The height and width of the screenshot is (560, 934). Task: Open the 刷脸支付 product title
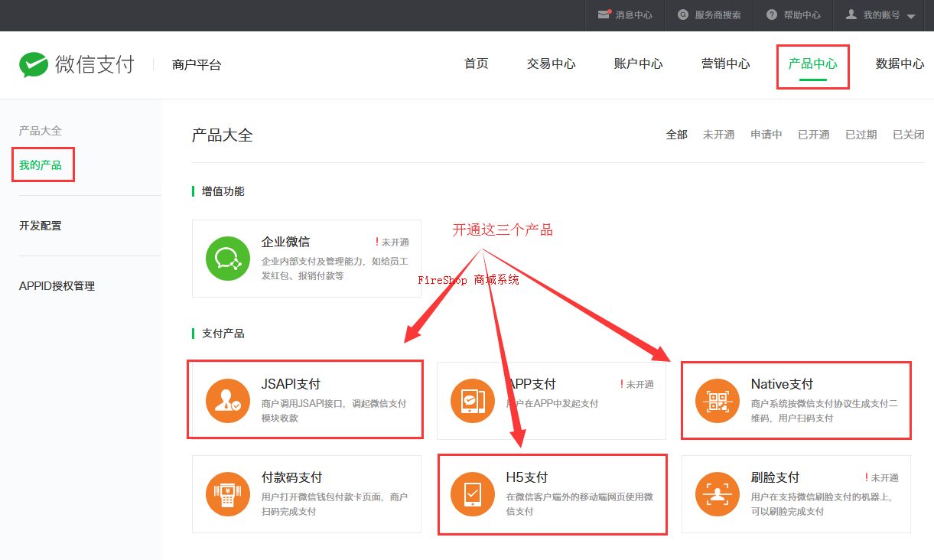click(776, 477)
